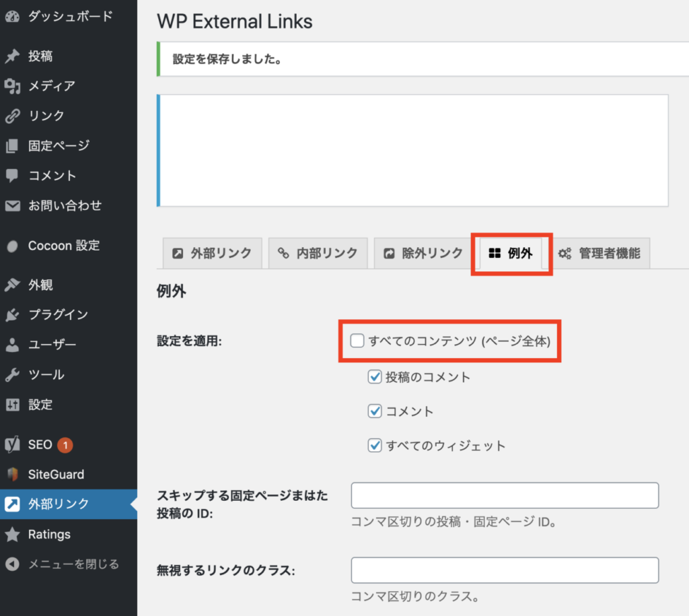689x616 pixels.
Task: Click the 設定を適用: label
Action: pyautogui.click(x=189, y=341)
